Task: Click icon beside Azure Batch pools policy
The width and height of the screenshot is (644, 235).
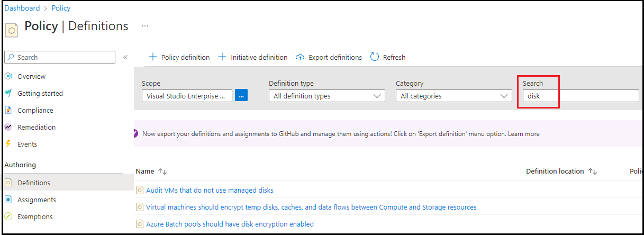Action: coord(140,224)
